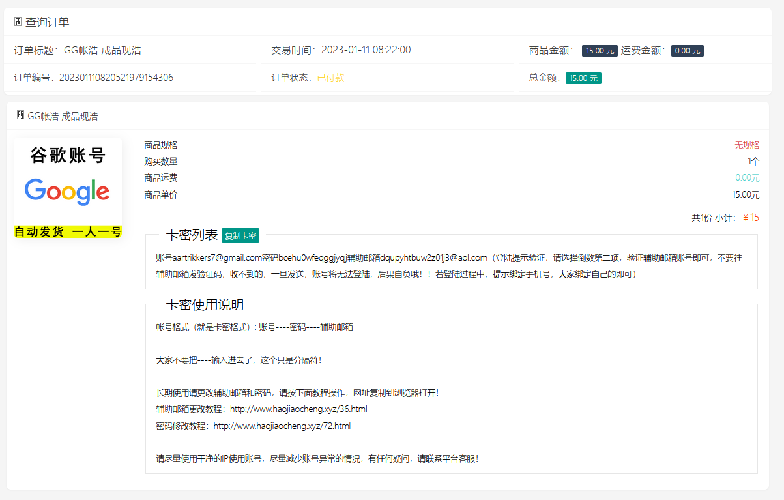Click the Google account product thumbnail

[x=67, y=189]
